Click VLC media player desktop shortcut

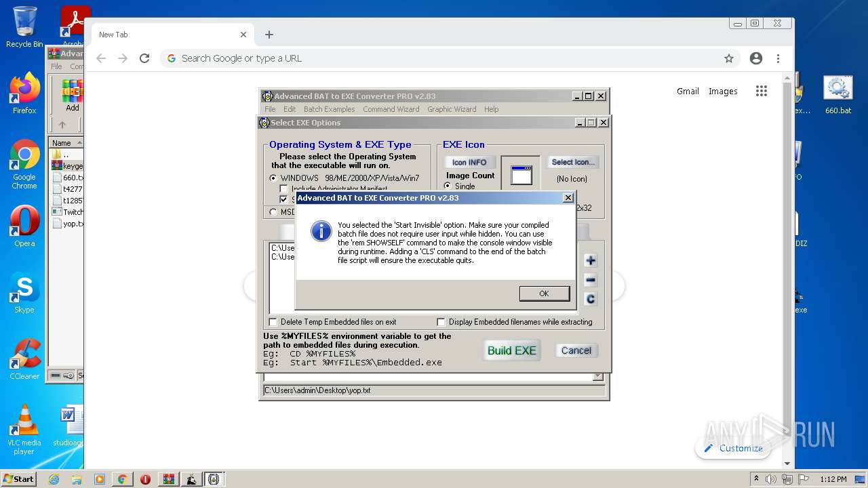pyautogui.click(x=24, y=430)
